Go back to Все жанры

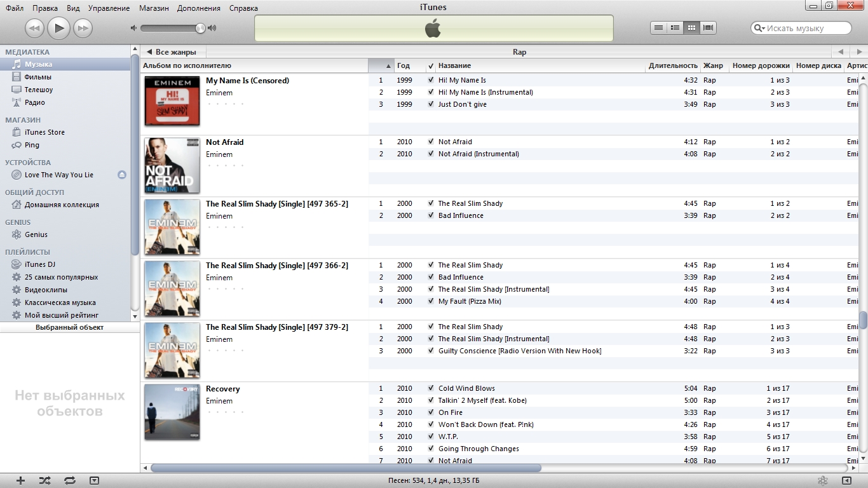click(173, 52)
